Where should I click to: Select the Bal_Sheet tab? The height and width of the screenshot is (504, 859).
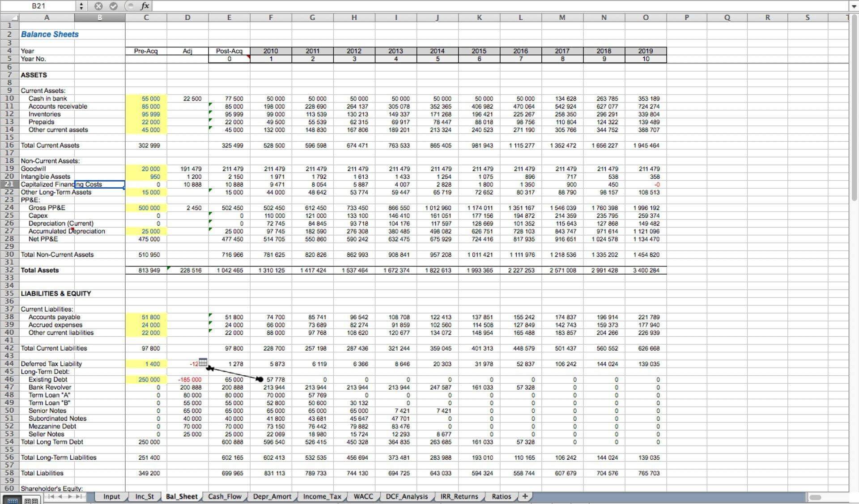(x=182, y=496)
